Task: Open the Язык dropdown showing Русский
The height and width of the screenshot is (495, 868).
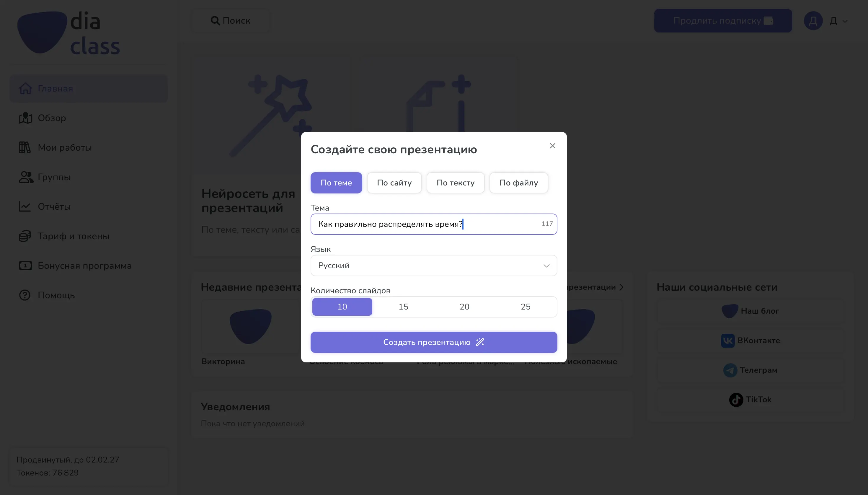Action: [434, 266]
